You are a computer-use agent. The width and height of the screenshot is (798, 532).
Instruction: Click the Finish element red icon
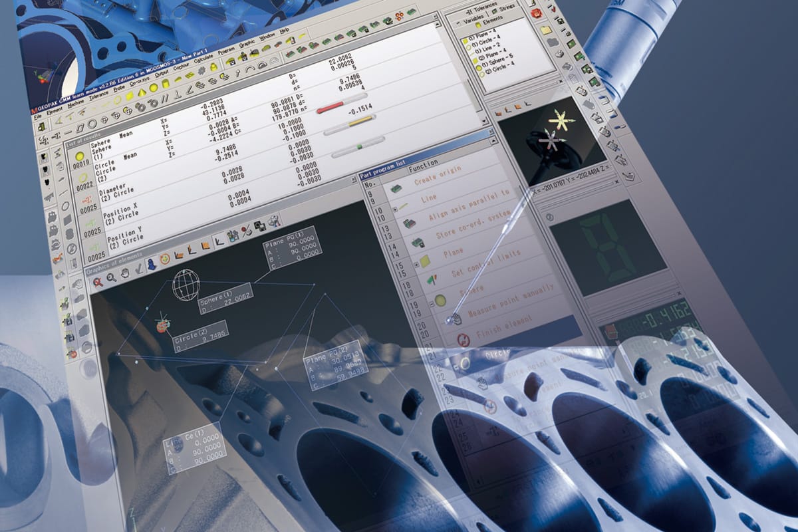[463, 340]
